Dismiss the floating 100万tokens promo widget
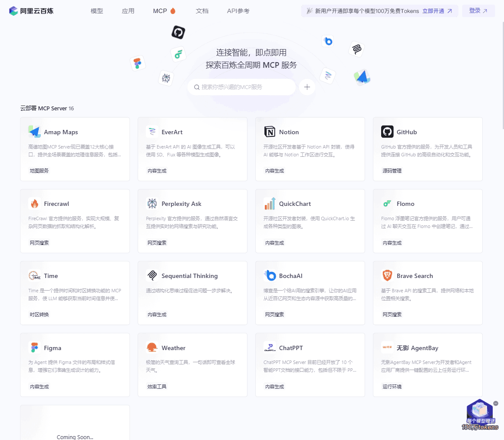The height and width of the screenshot is (440, 504). pos(496,404)
